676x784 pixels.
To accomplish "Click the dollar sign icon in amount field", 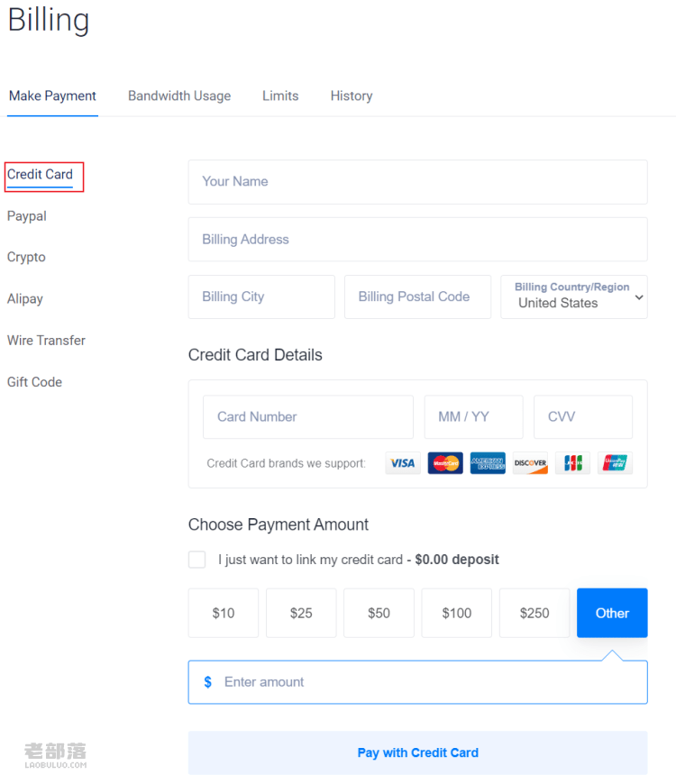I will (x=208, y=682).
